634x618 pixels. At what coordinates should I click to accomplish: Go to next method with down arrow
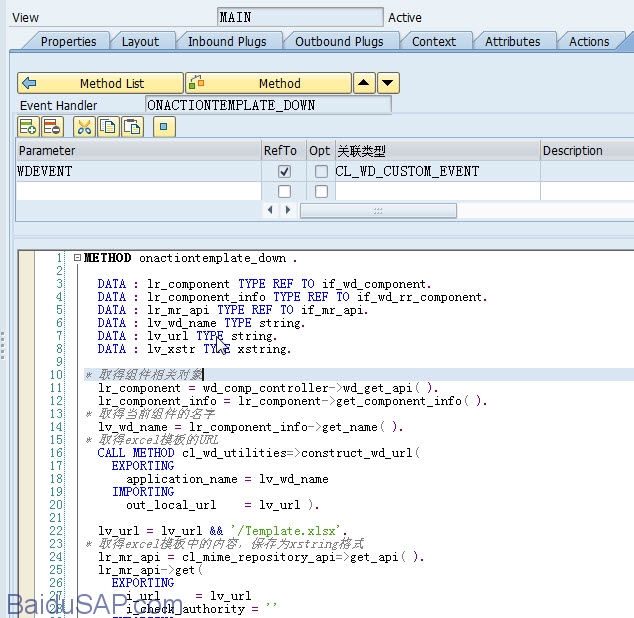tap(388, 83)
